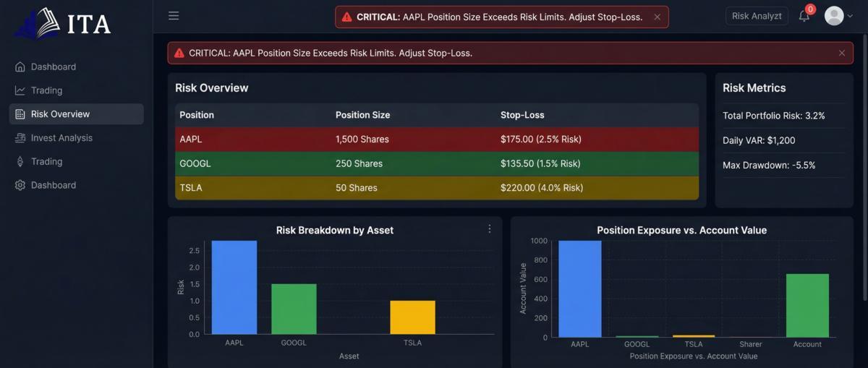Toggle the hamburger menu icon

pyautogui.click(x=174, y=16)
